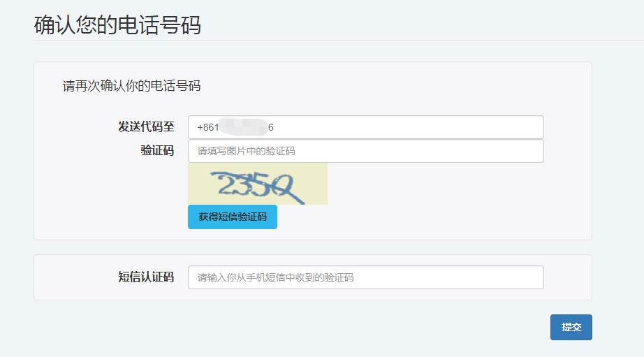Click the 发送代码至 label
Screen dimensions: 644x357
pyautogui.click(x=146, y=126)
